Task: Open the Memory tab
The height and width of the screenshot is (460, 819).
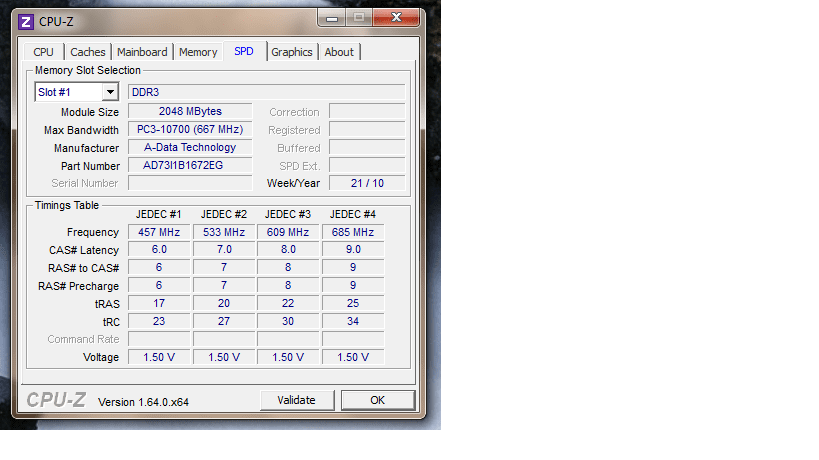Action: pos(198,52)
